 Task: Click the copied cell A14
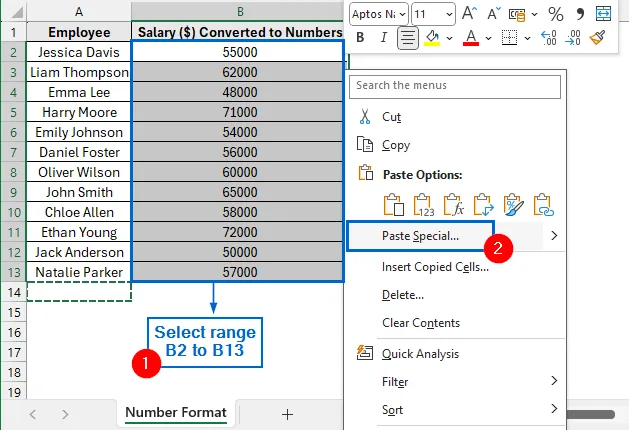coord(79,292)
